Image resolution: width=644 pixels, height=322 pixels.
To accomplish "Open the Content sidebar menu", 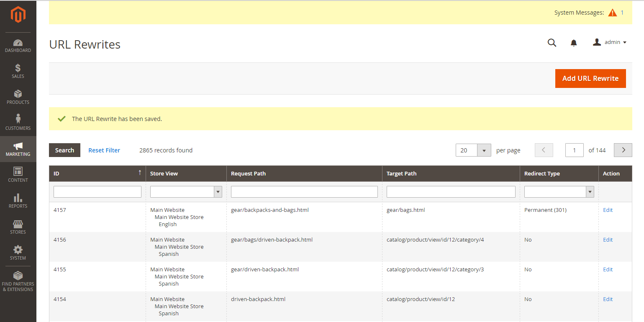I will 18,175.
